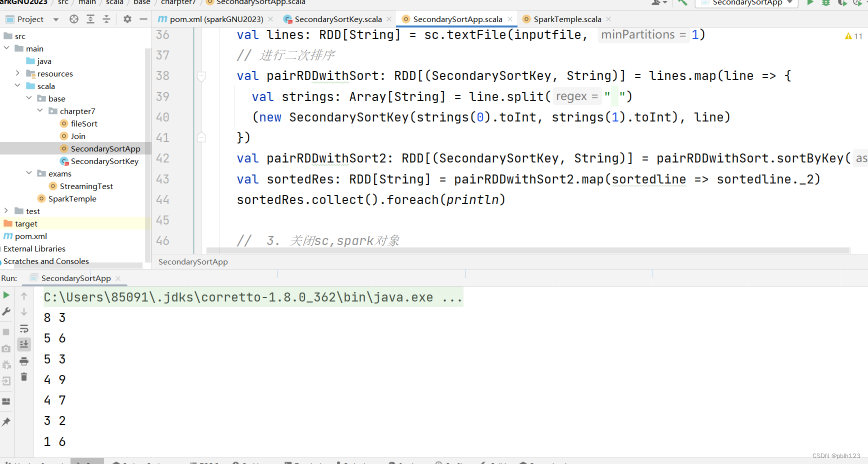Debug SecondarySortApp with the bug icon

[826, 2]
